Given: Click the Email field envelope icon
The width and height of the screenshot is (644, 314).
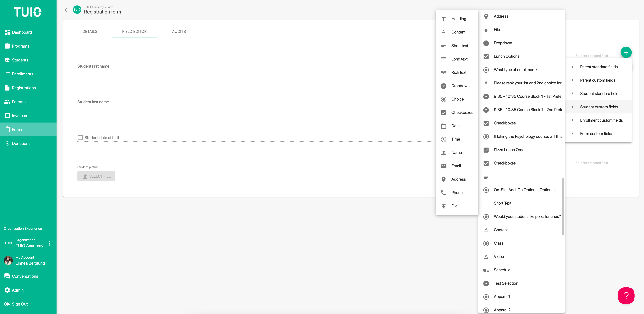Looking at the screenshot, I should [444, 166].
